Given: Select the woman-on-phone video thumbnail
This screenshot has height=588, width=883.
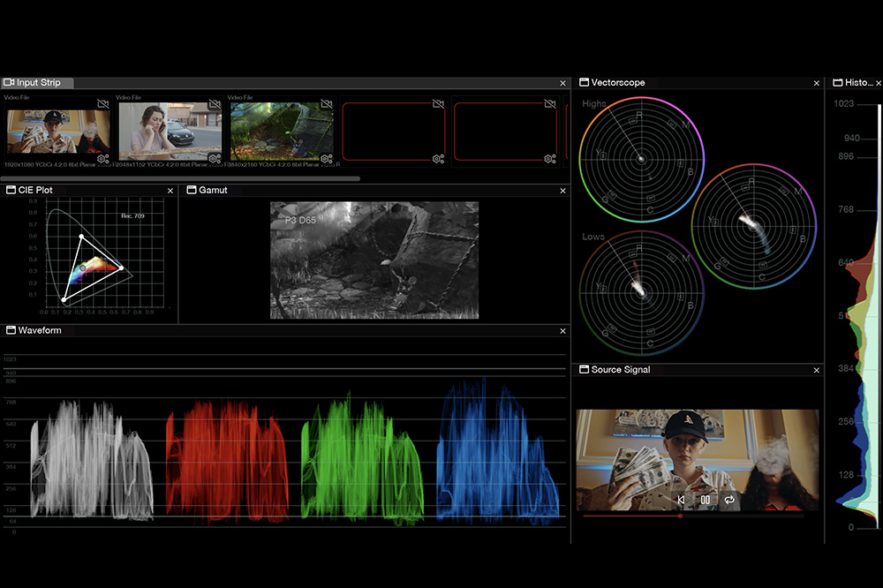Looking at the screenshot, I should tap(170, 132).
